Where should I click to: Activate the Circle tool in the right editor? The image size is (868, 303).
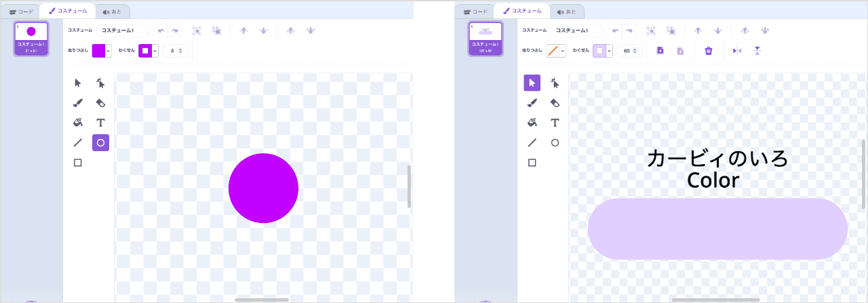[x=555, y=143]
